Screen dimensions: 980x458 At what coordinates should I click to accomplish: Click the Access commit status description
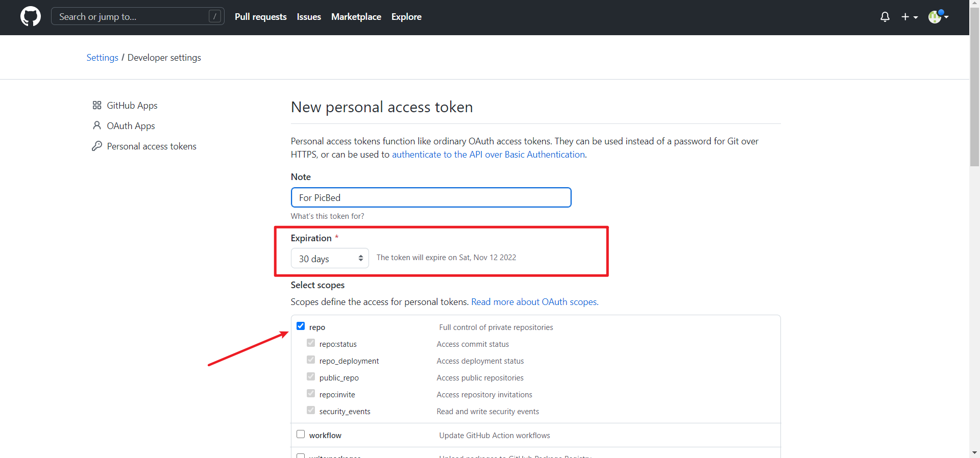(x=473, y=344)
